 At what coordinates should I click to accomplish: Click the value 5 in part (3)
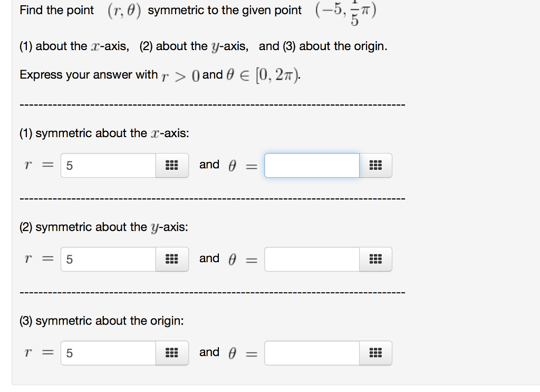pyautogui.click(x=69, y=353)
